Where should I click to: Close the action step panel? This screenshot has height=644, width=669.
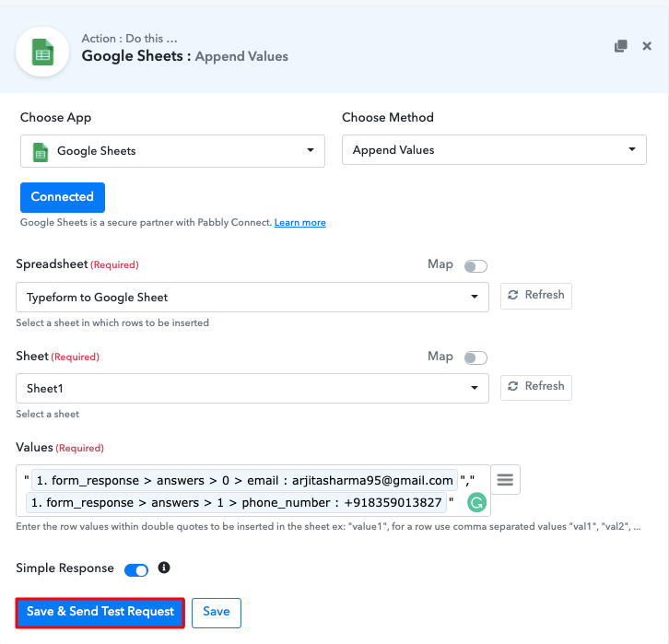[647, 46]
